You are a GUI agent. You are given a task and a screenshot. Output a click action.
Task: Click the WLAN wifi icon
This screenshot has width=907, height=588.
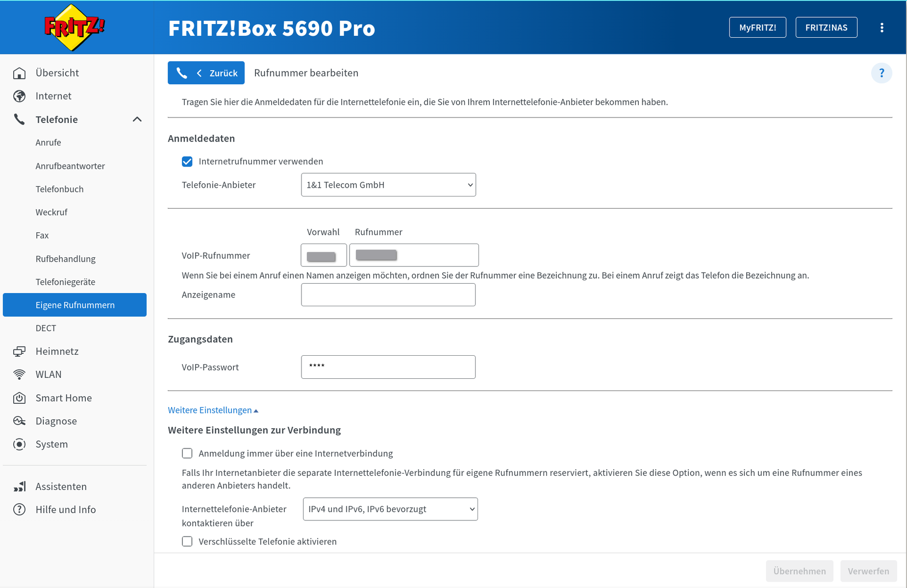tap(19, 374)
